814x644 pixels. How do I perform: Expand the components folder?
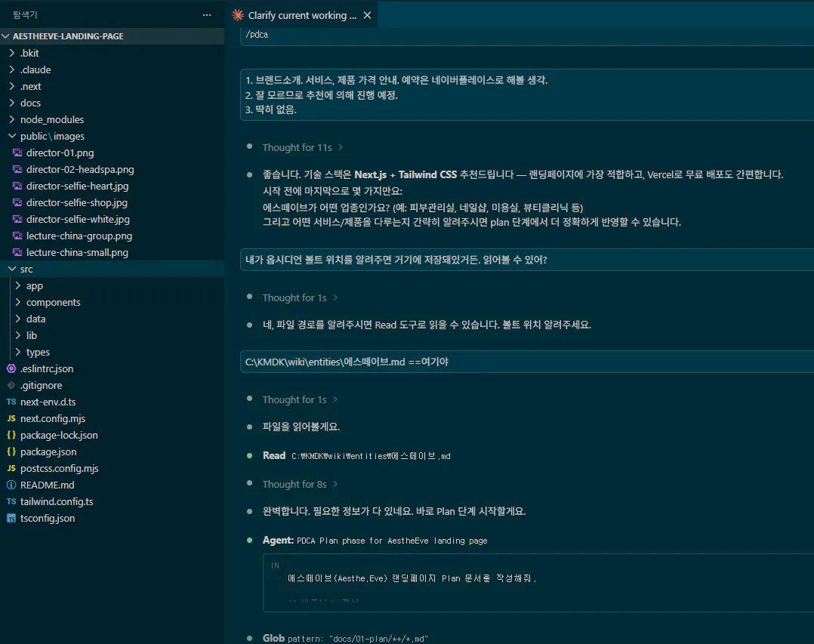[x=18, y=302]
